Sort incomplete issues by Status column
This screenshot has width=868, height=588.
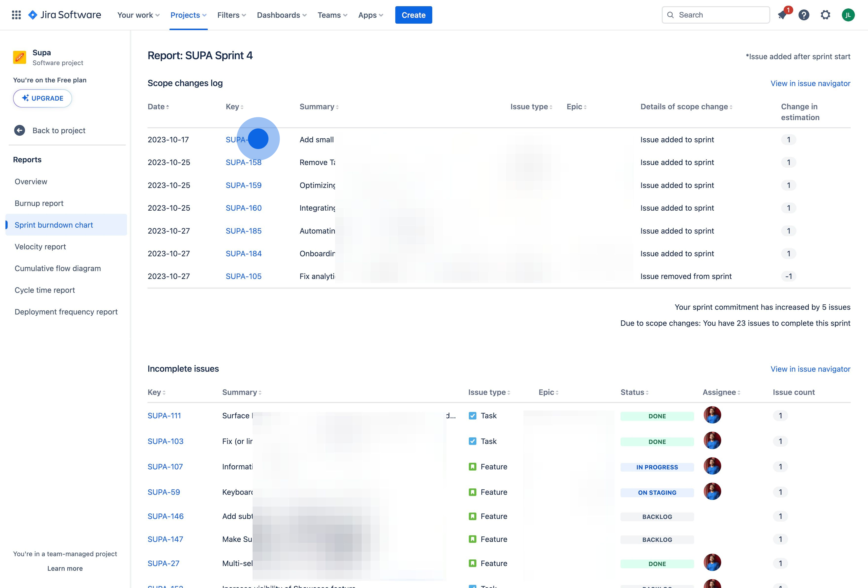click(635, 392)
